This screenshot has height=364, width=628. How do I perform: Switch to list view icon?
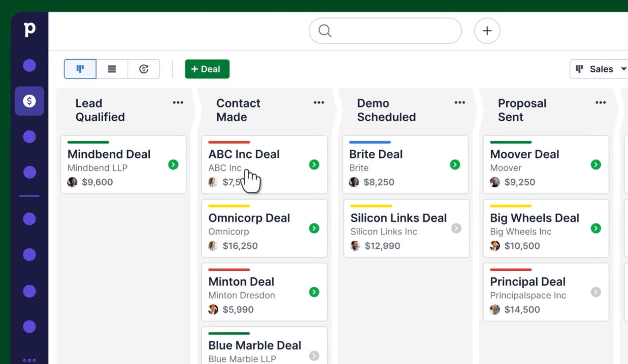(112, 69)
